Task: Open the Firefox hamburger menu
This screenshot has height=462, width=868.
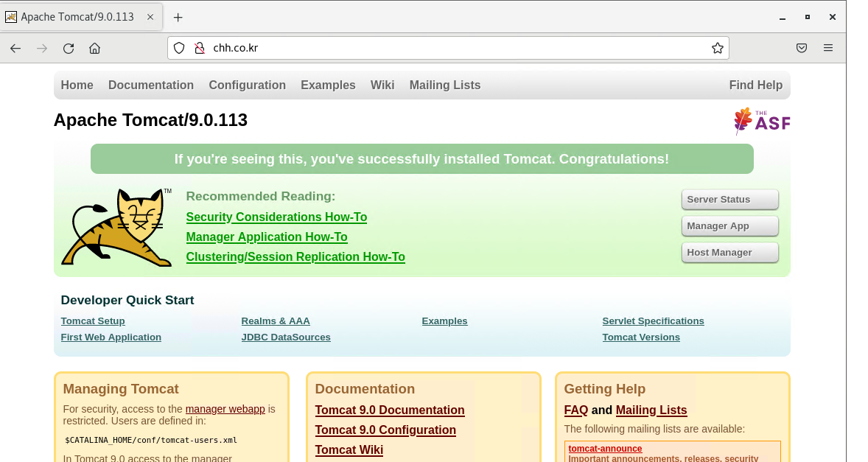Action: click(x=828, y=48)
